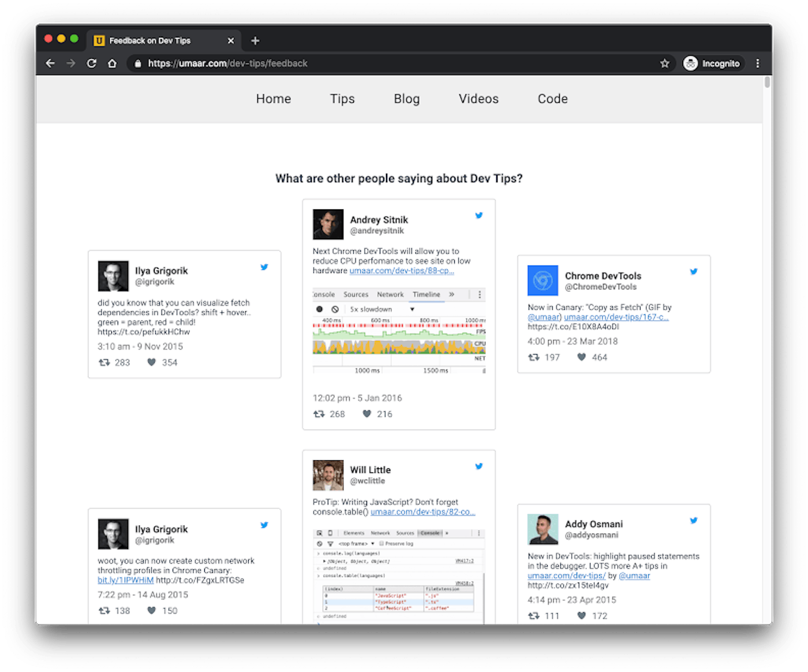Click the page vertical scrollbar

[767, 82]
